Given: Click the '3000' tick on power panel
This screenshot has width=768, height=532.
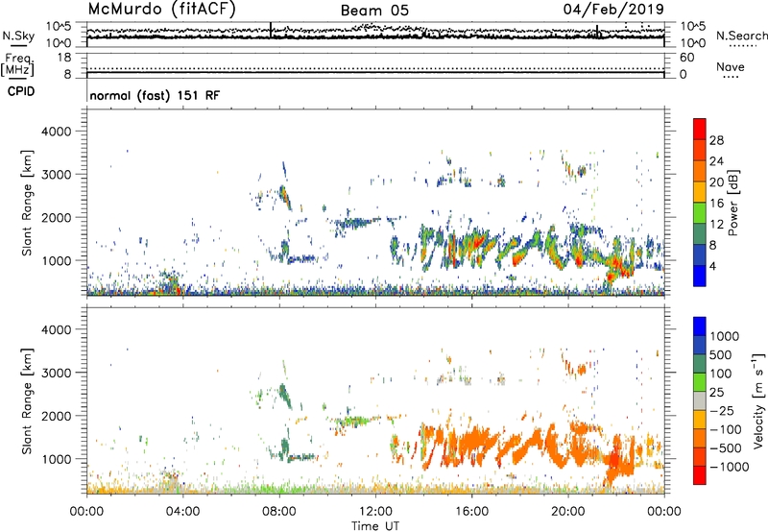Looking at the screenshot, I should (x=56, y=175).
